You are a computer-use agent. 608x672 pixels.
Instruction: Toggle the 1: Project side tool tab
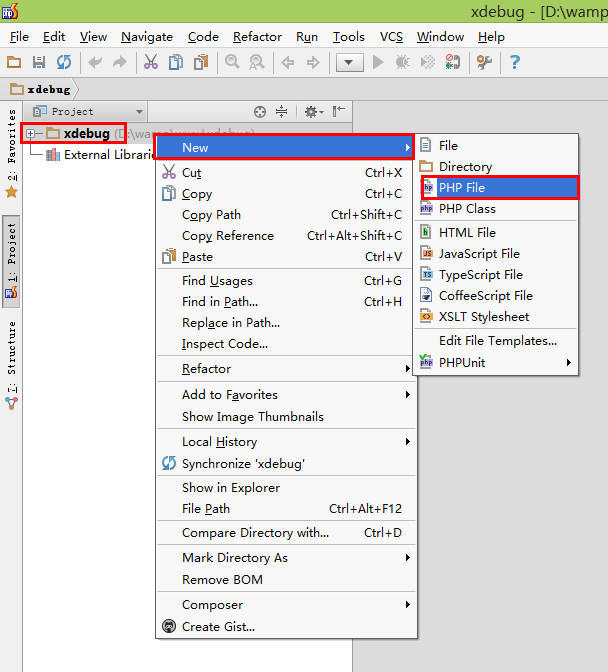12,261
